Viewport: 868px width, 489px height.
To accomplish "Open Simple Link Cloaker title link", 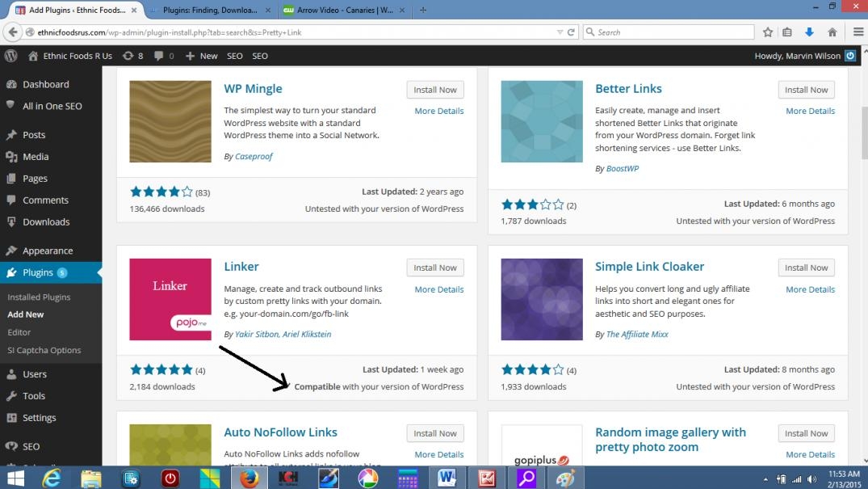I will pos(649,267).
